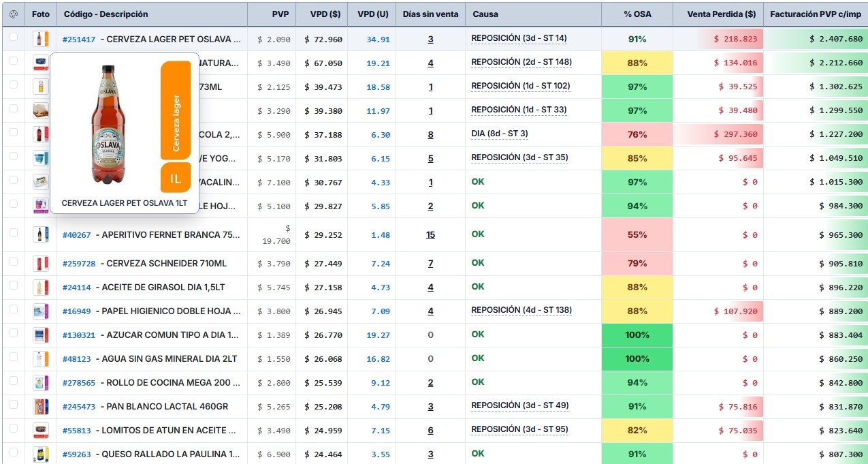Click the 15 days-without-sale value for Fernet Branca
868x464 pixels.
point(430,235)
